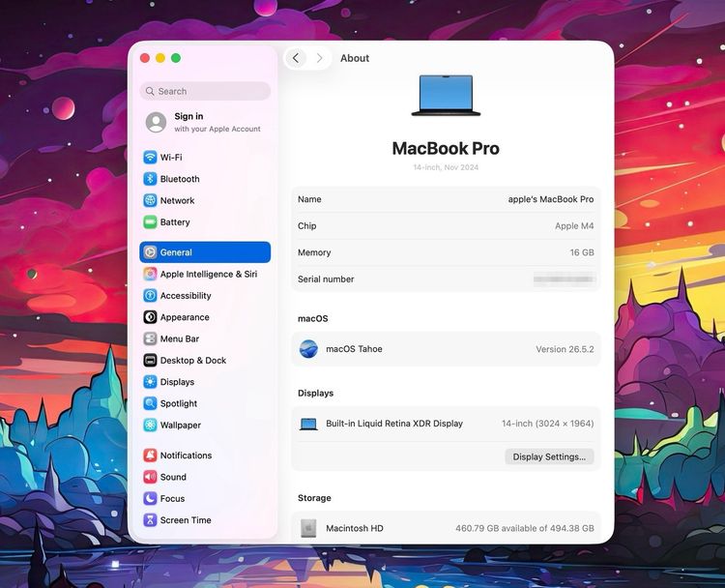This screenshot has height=588, width=725.
Task: Open Menu Bar settings icon
Action: tap(150, 338)
